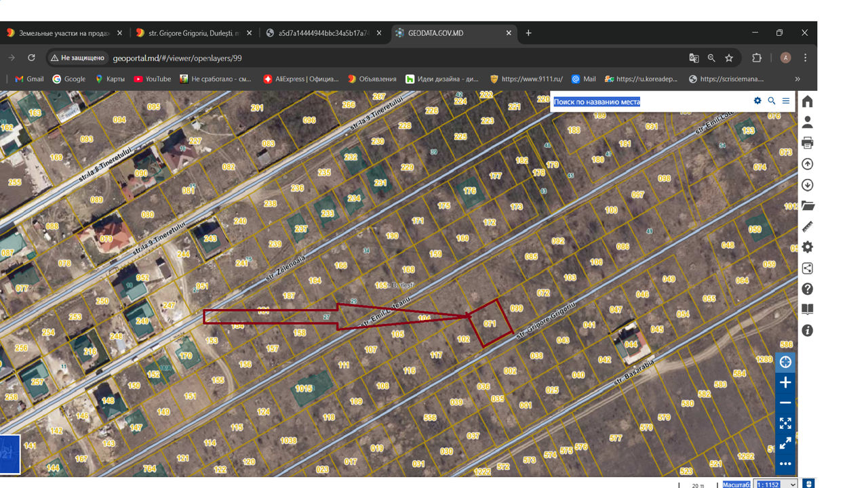Click parcel 176 on the map
Image resolution: width=868 pixels, height=488 pixels.
click(x=469, y=190)
